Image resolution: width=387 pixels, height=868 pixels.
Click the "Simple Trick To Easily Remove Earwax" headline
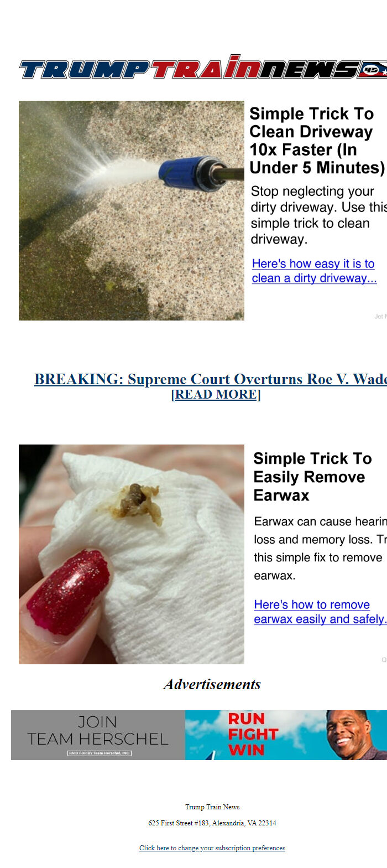click(313, 477)
